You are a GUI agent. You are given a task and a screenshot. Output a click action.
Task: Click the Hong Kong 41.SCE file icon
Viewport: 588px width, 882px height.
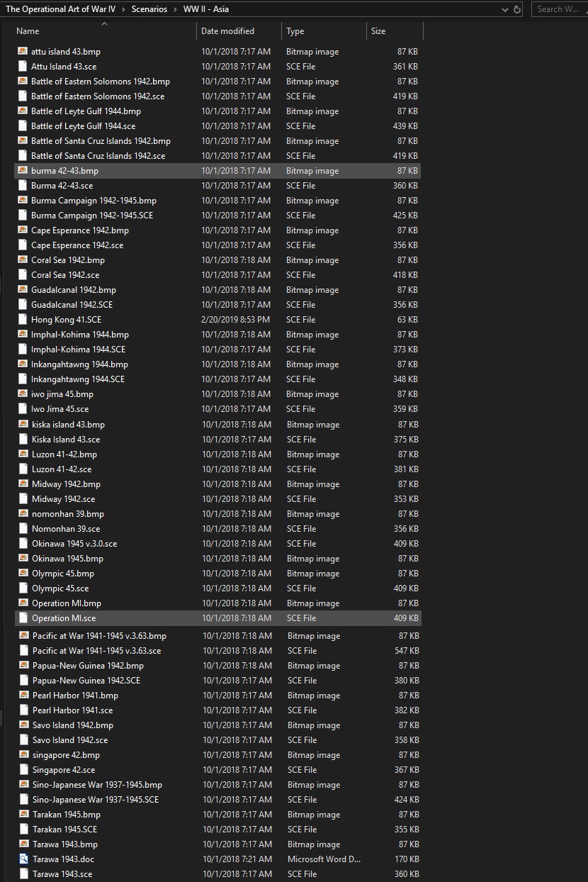pyautogui.click(x=23, y=320)
